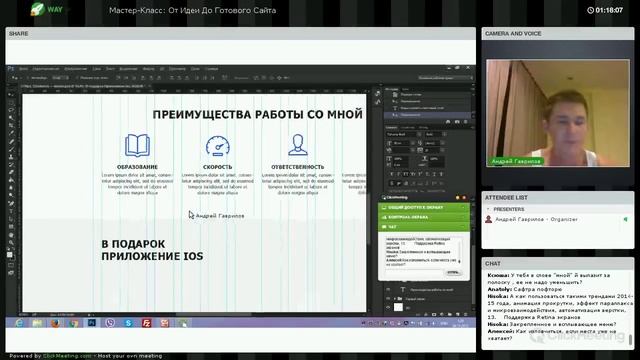The height and width of the screenshot is (360, 640).
Task: Select the Clone Stamp tool
Action: point(11,157)
